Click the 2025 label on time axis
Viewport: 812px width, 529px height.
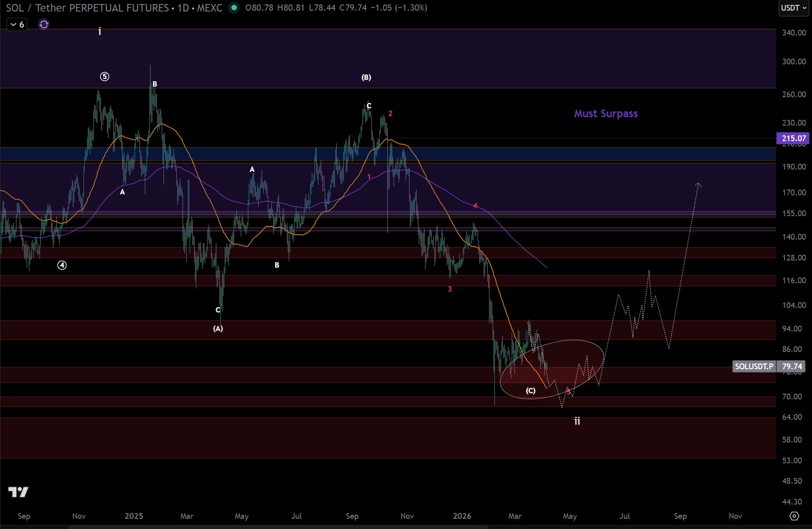[x=134, y=516]
